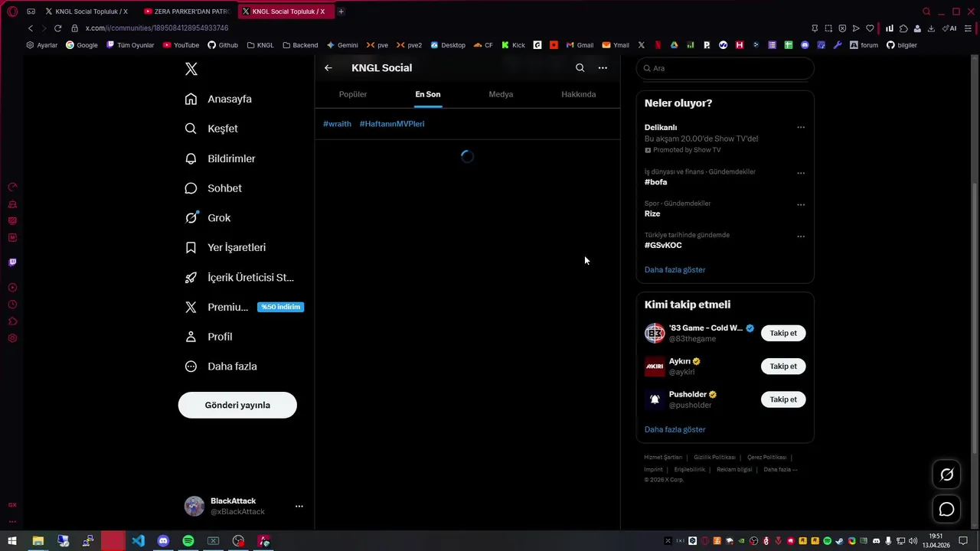Show more trends via Daha fazla göster

[x=675, y=270]
